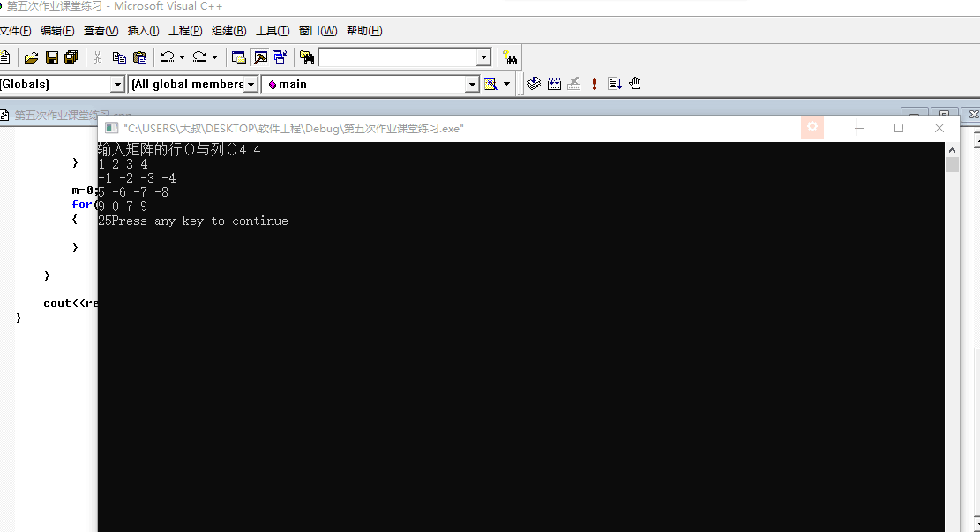Open the 插入(I) menu
The image size is (980, 532).
(143, 31)
